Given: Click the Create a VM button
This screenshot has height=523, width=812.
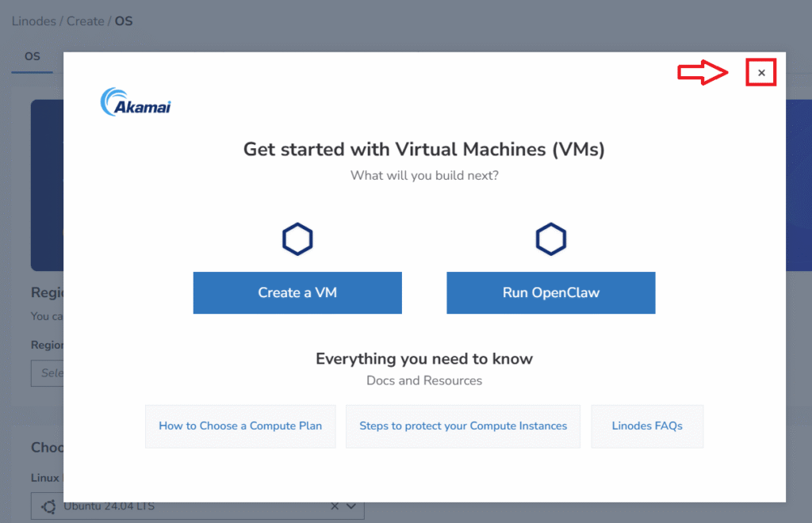Looking at the screenshot, I should tap(297, 292).
